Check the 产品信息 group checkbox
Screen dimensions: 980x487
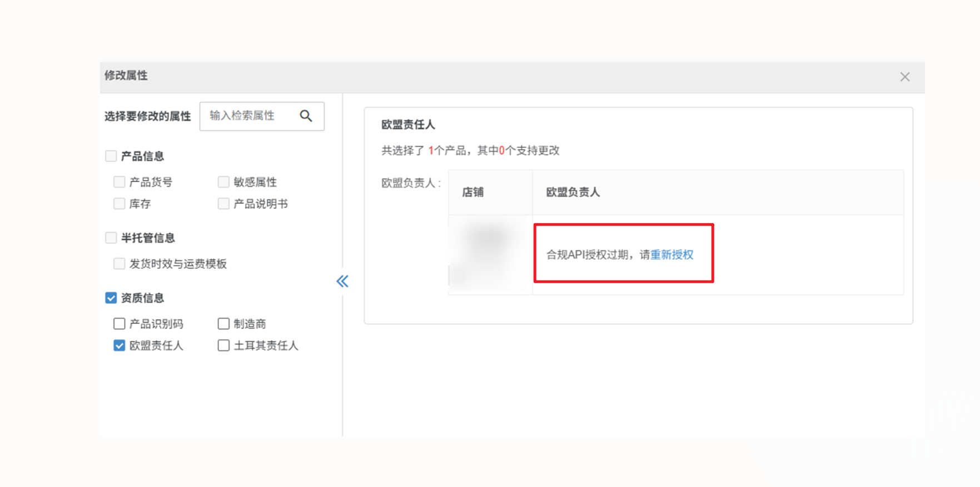(x=111, y=156)
